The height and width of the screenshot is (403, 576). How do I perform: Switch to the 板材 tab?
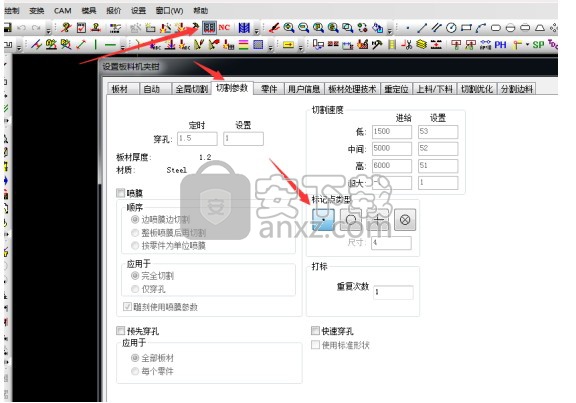click(x=120, y=89)
